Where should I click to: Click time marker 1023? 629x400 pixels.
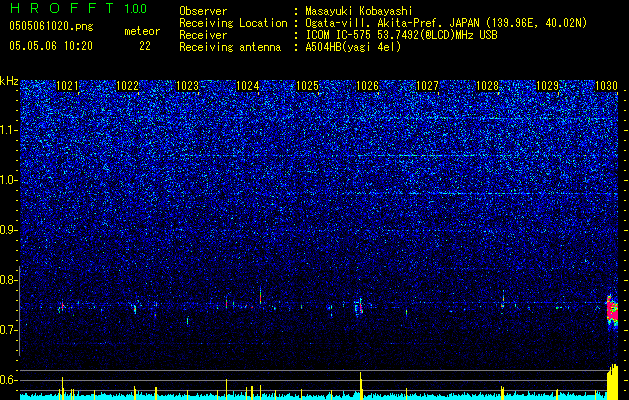pyautogui.click(x=188, y=86)
